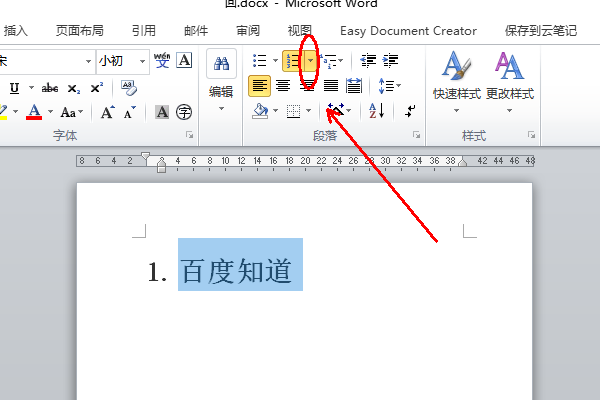Screen dimensions: 600x400
Task: Click the sort A-Z icon
Action: tap(377, 111)
